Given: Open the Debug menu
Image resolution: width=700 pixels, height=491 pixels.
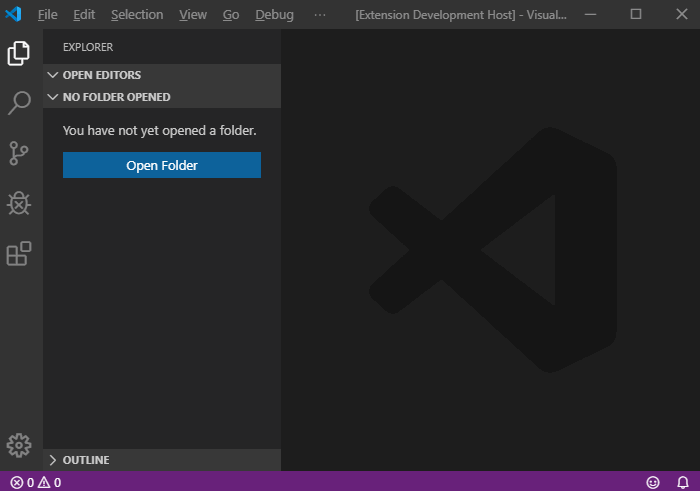Looking at the screenshot, I should (x=275, y=15).
